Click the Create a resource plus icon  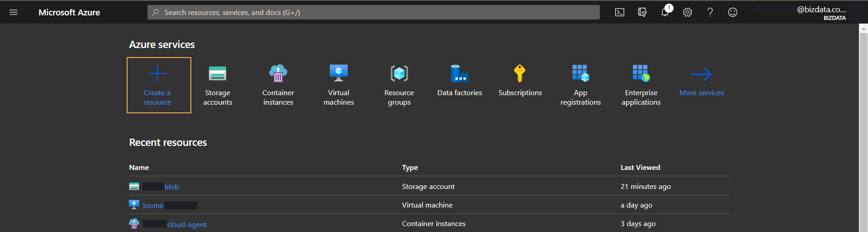[x=157, y=73]
